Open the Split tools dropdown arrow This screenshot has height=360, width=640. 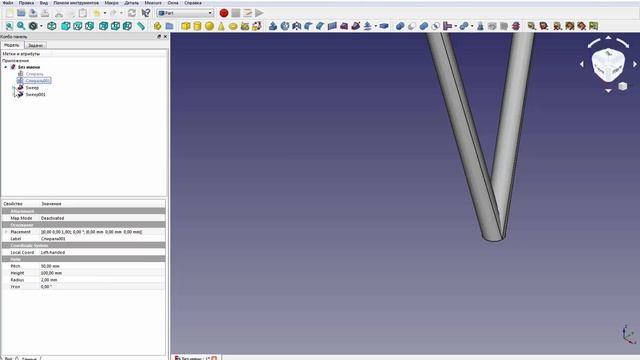point(472,26)
